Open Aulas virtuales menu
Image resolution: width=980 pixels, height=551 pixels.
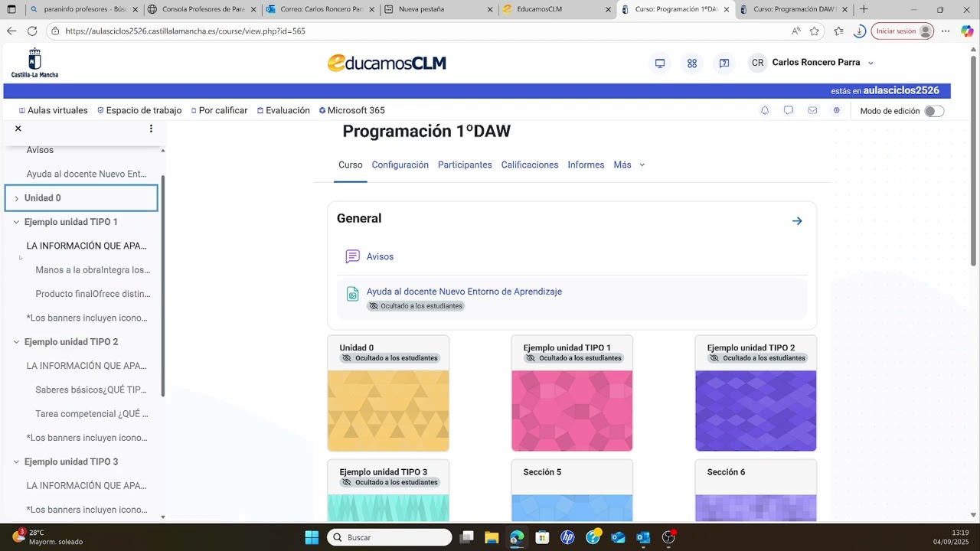click(x=53, y=111)
